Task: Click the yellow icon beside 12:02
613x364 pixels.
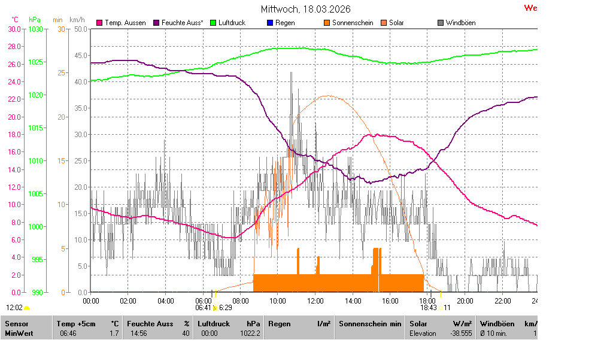Action: (x=27, y=308)
